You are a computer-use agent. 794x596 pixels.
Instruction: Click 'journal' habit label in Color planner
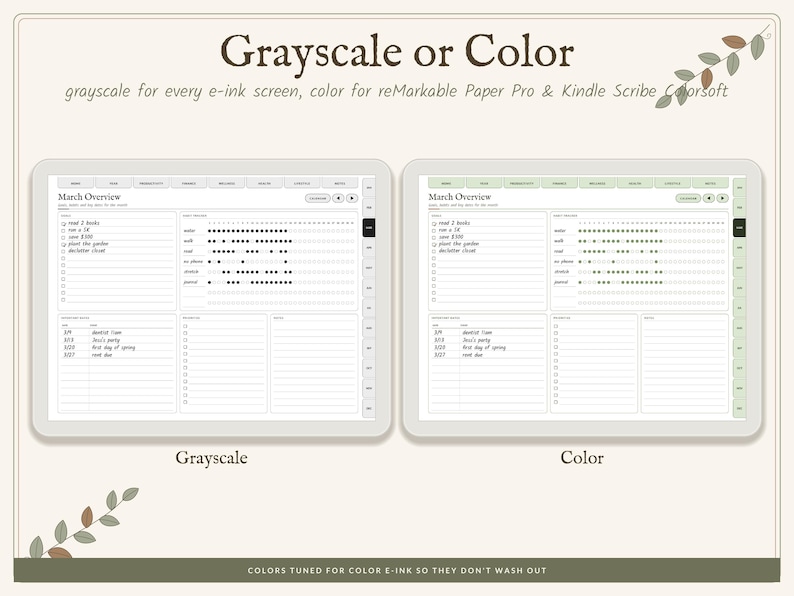[x=561, y=282]
